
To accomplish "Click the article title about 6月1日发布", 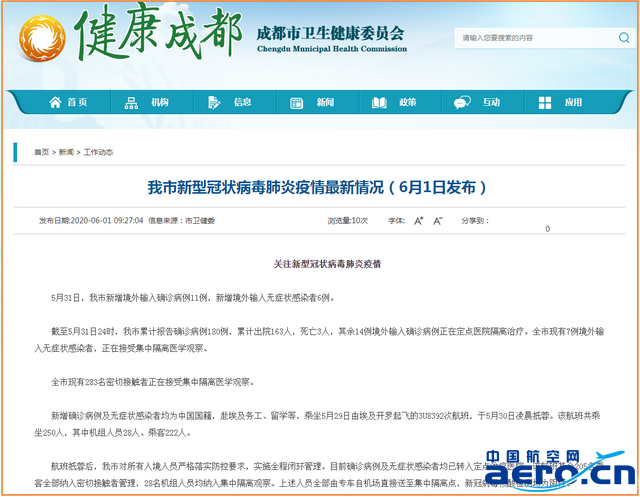I will point(317,187).
